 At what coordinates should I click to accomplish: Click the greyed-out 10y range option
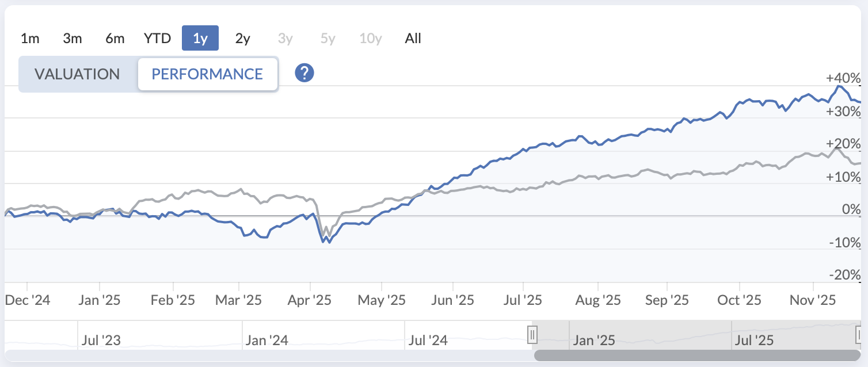click(x=371, y=39)
